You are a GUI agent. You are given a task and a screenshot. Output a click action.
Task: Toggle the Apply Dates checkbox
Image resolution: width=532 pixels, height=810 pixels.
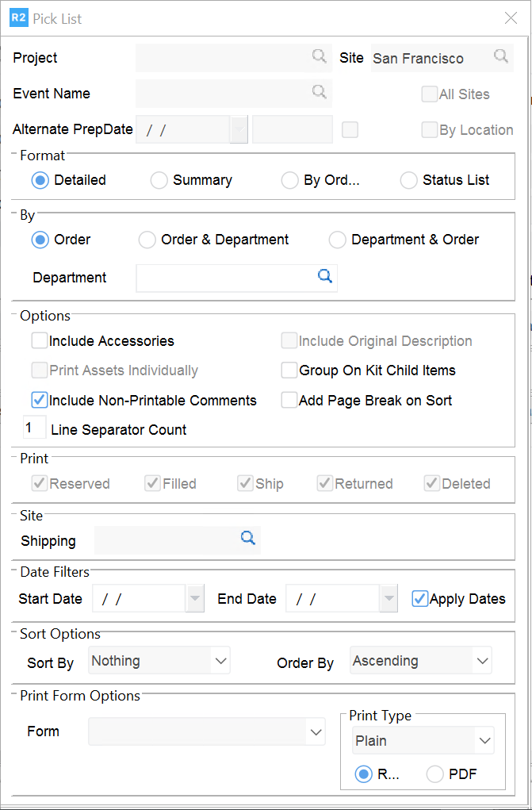click(420, 599)
